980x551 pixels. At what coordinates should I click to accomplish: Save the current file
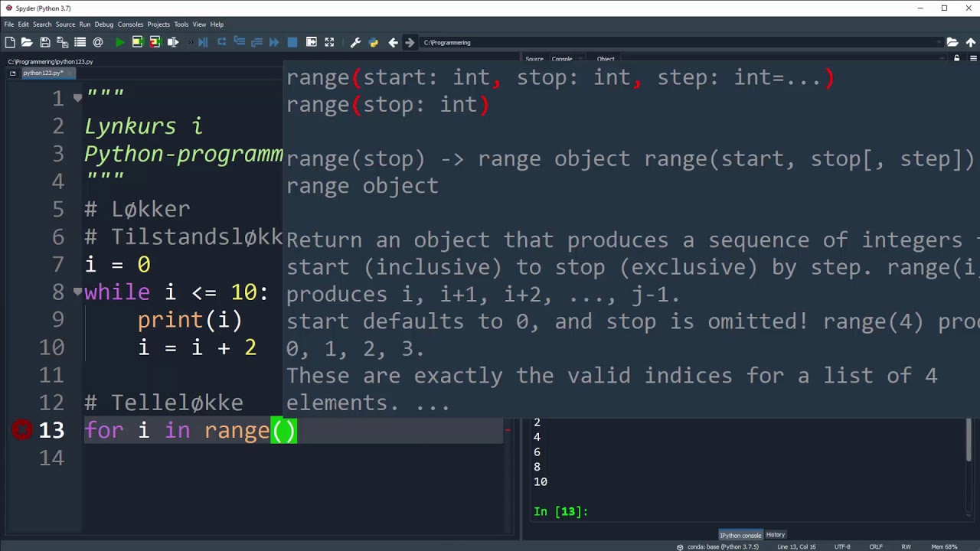[x=45, y=42]
